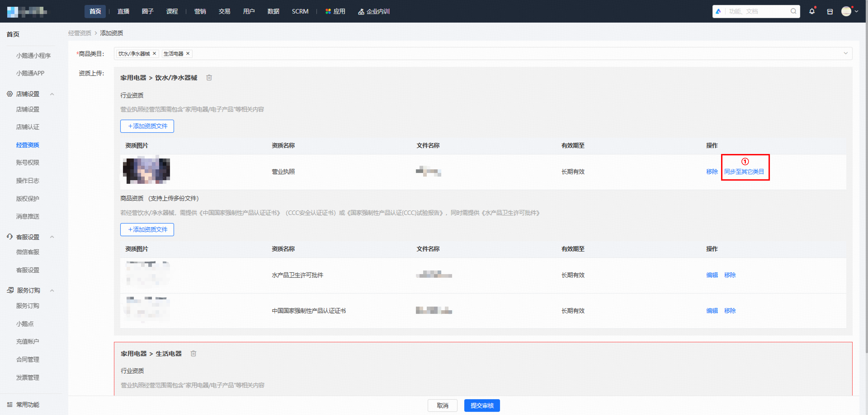Delete the 生活电器 category section trash icon
868x415 pixels.
(x=193, y=353)
